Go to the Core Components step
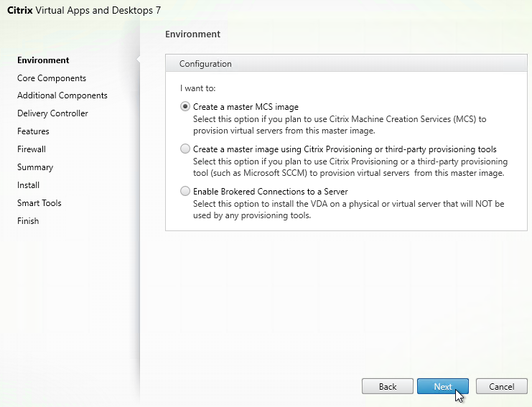532x407 pixels. tap(52, 78)
